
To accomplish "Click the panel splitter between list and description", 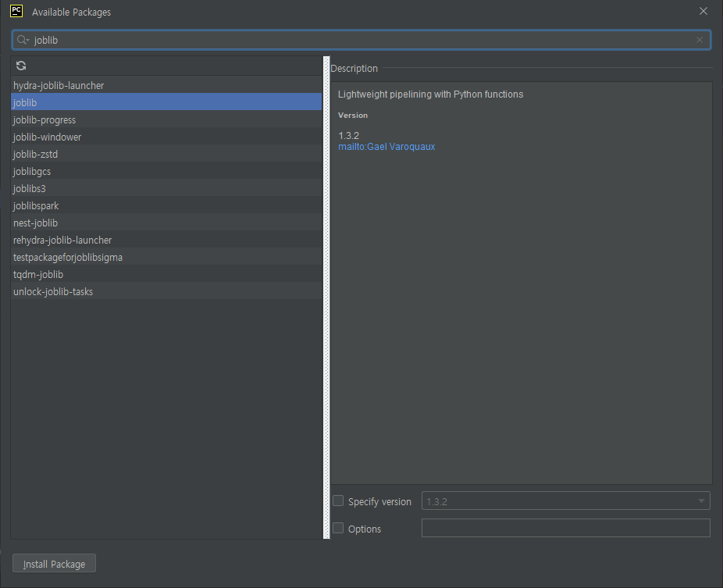I will [326, 298].
